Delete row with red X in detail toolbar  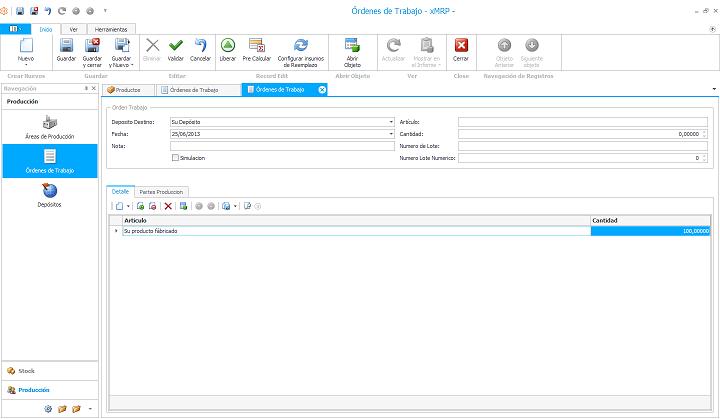168,206
